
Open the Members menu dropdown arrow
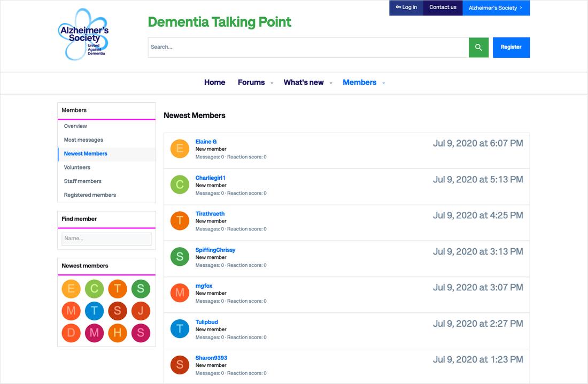click(384, 83)
